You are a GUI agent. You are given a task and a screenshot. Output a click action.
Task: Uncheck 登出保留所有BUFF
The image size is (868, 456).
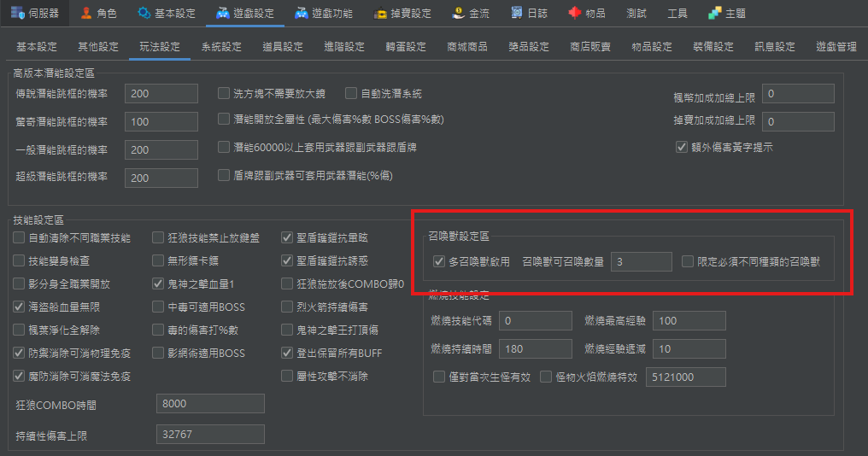[287, 353]
